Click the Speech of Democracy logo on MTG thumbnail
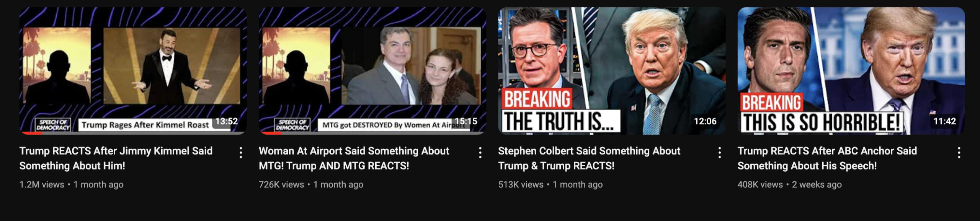This screenshot has width=980, height=221. pyautogui.click(x=292, y=125)
